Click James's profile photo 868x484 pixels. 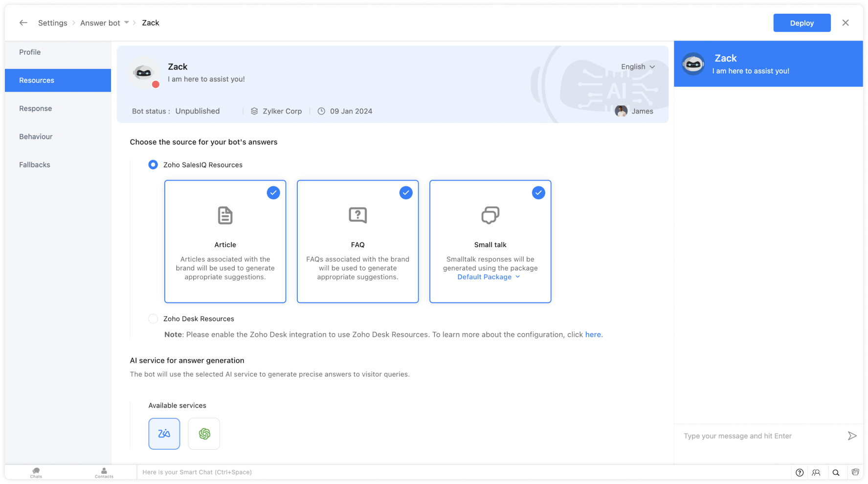click(621, 111)
